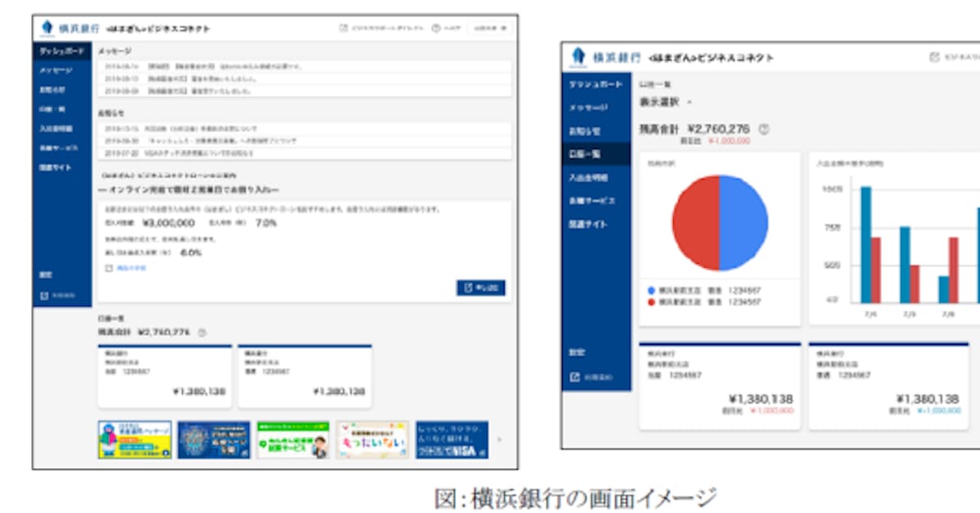Select 入出金明細 in the right window sidebar

(588, 177)
